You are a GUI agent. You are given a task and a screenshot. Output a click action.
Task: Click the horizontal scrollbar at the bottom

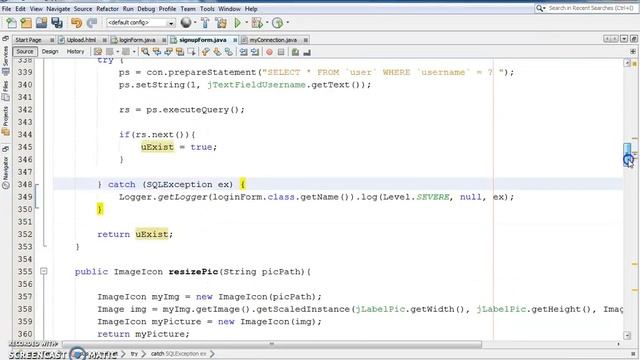(x=271, y=344)
